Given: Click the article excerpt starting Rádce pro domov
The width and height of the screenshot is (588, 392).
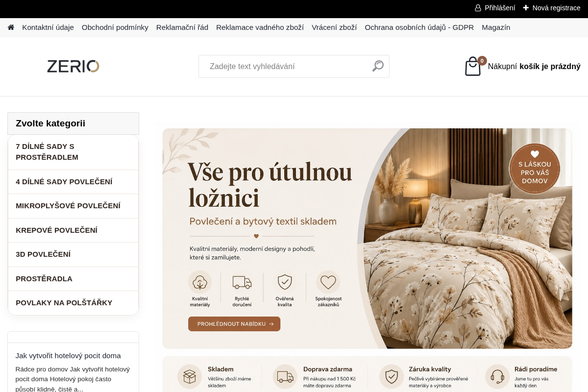Looking at the screenshot, I should point(73,379).
